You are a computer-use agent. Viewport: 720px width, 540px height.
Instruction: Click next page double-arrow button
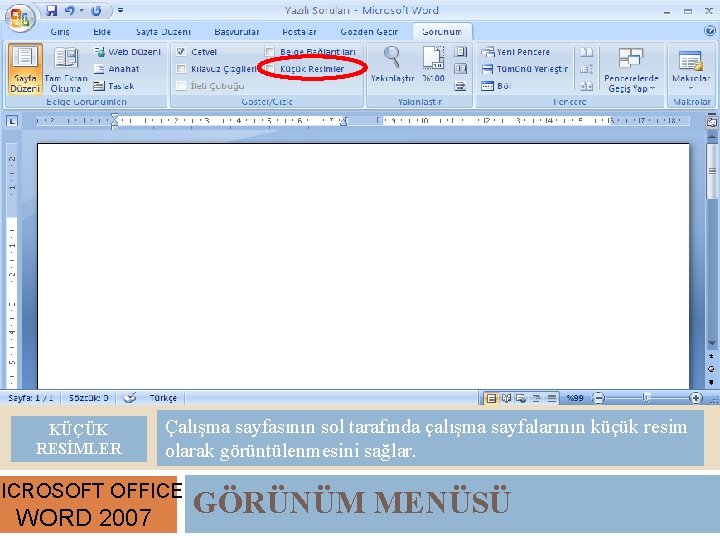pos(712,382)
